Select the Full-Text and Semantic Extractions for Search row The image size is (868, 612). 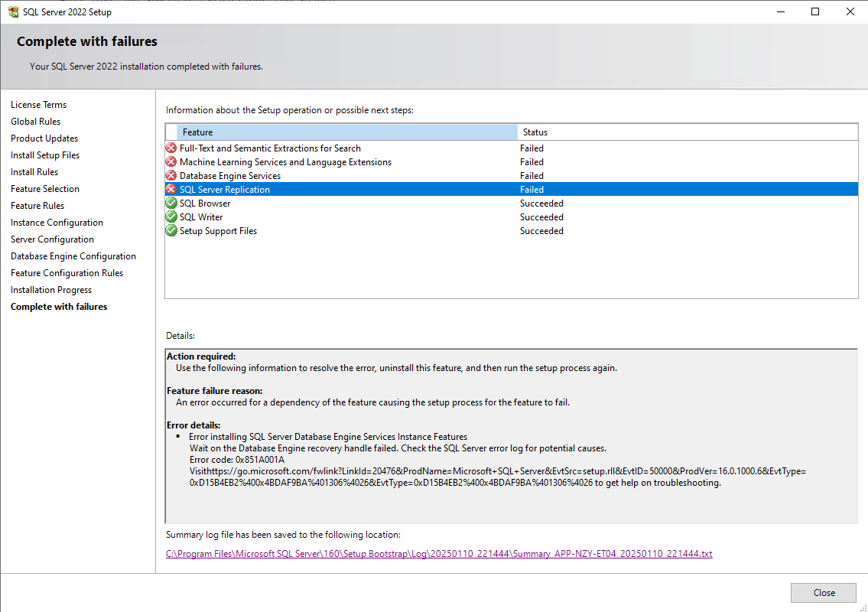point(512,148)
